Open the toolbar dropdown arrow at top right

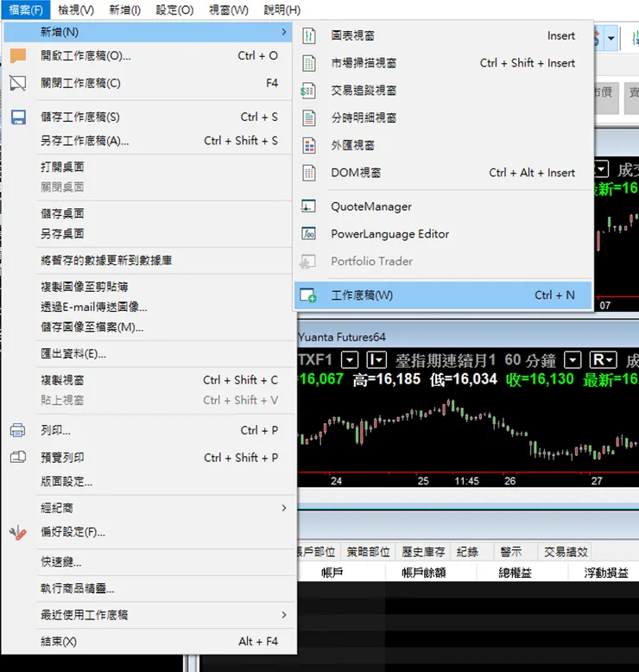[x=611, y=38]
